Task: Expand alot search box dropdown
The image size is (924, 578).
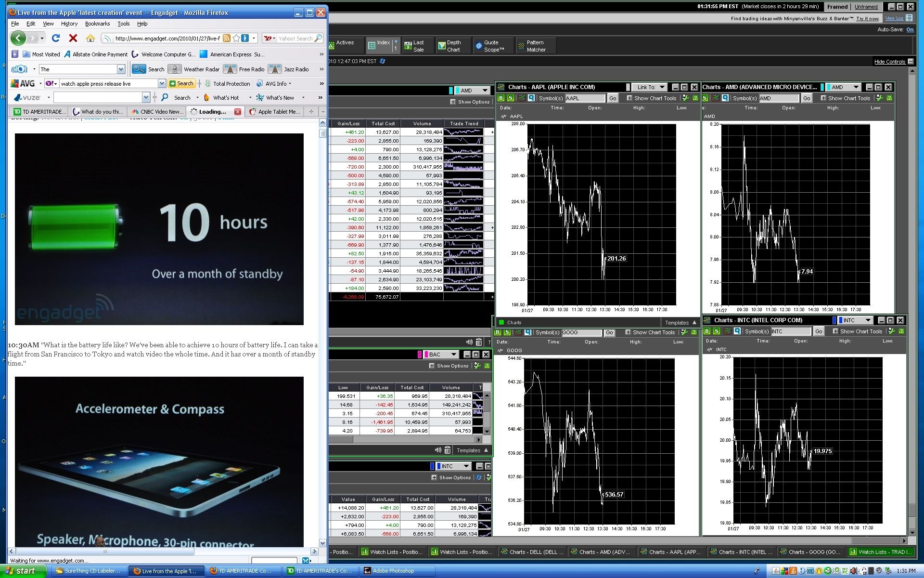Action: pyautogui.click(x=121, y=69)
